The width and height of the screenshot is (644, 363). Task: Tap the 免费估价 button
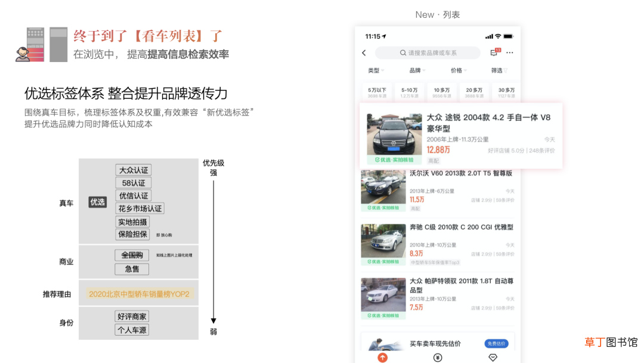point(496,343)
